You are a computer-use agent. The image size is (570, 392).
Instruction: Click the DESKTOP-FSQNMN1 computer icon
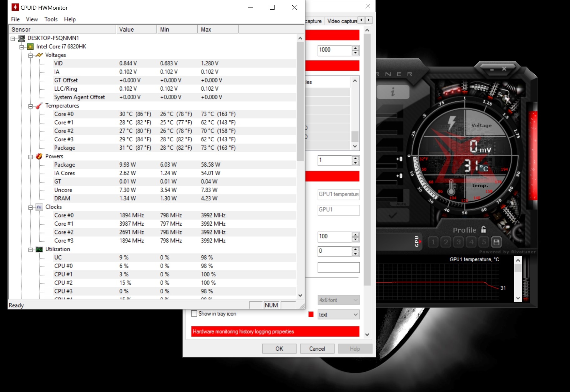22,38
